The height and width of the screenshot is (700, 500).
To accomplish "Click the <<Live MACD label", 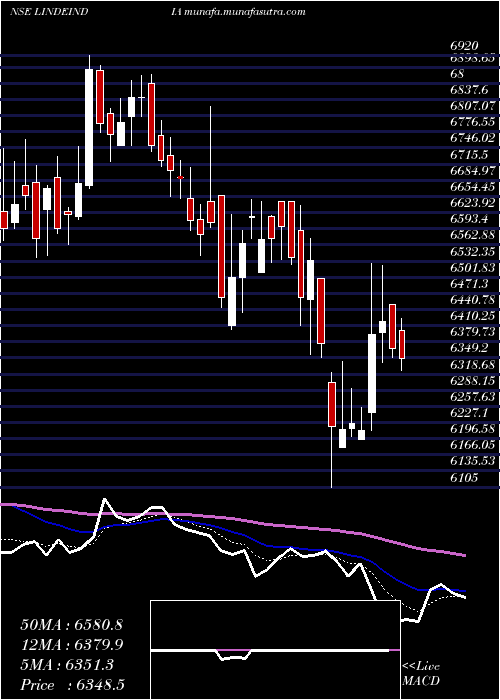I will pos(421,674).
